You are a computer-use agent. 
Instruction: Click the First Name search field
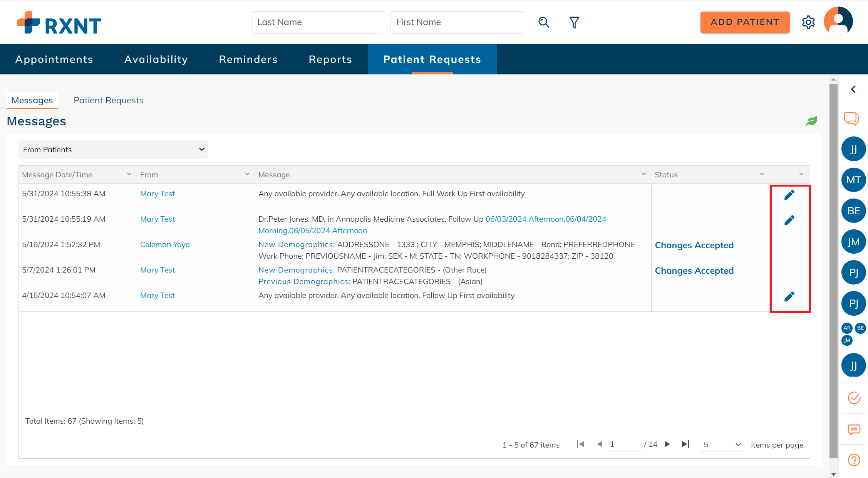coord(457,22)
